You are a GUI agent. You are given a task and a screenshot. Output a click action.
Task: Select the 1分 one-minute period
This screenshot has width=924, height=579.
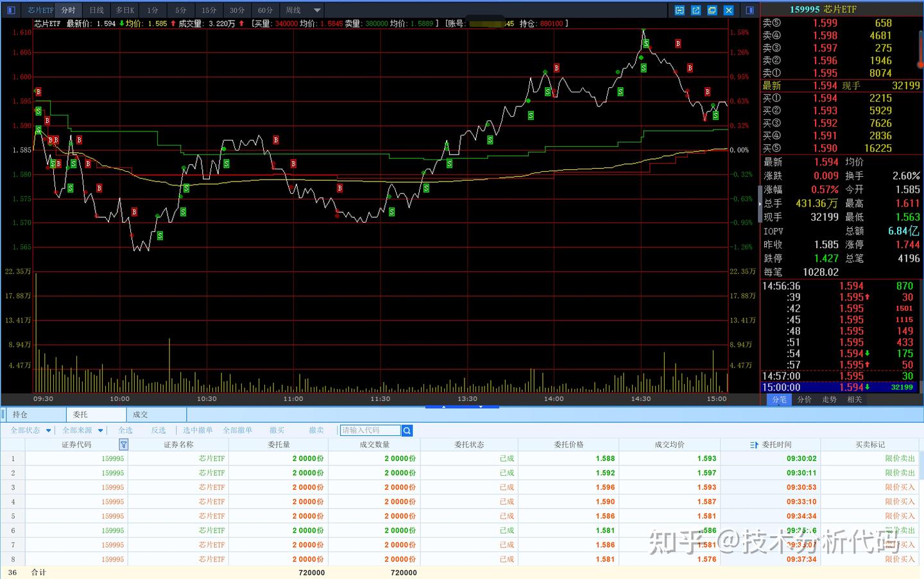(x=153, y=10)
